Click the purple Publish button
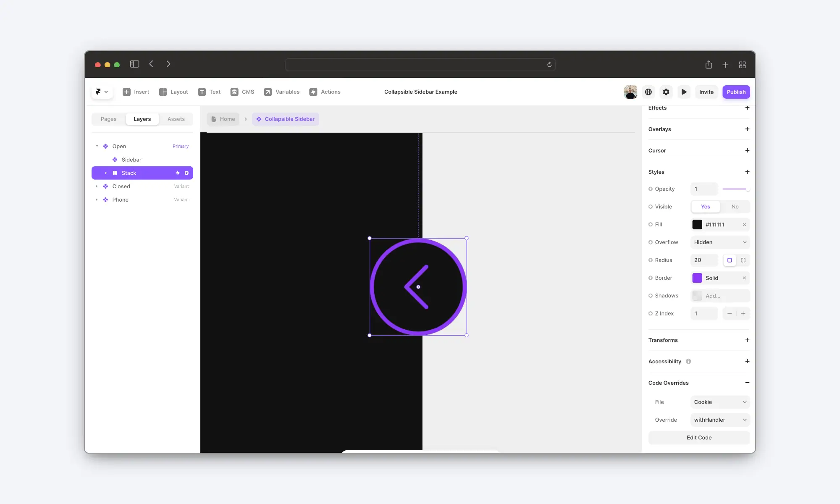The width and height of the screenshot is (840, 504). coord(736,92)
